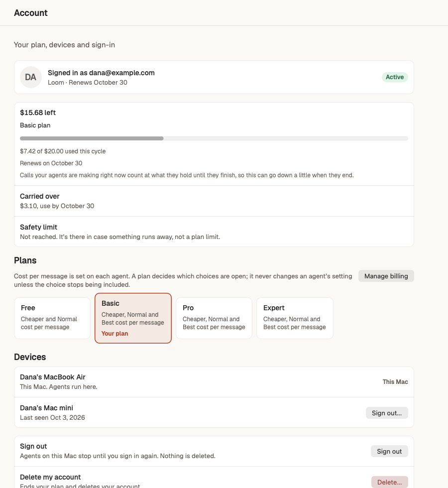The height and width of the screenshot is (488, 448).
Task: Sign out Dana's Mac mini device
Action: click(387, 413)
